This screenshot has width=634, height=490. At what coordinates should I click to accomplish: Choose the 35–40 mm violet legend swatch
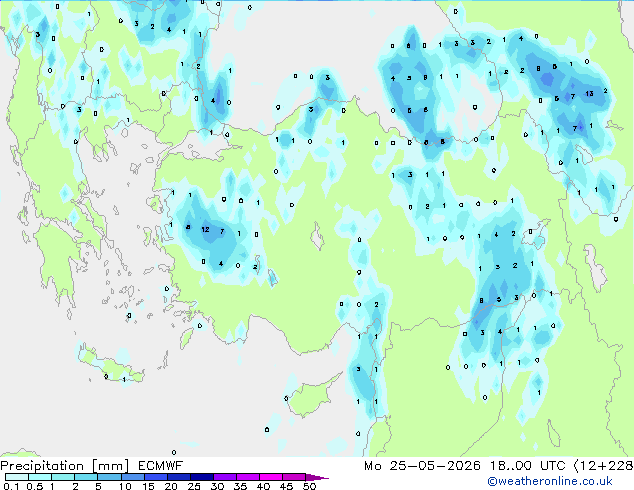point(247,477)
